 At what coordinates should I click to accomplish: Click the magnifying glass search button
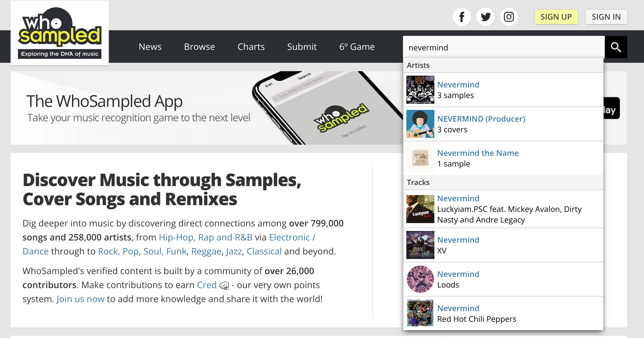(616, 47)
